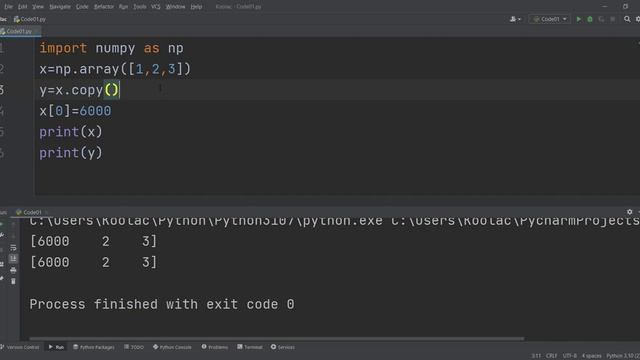Open the Help menu

click(196, 7)
